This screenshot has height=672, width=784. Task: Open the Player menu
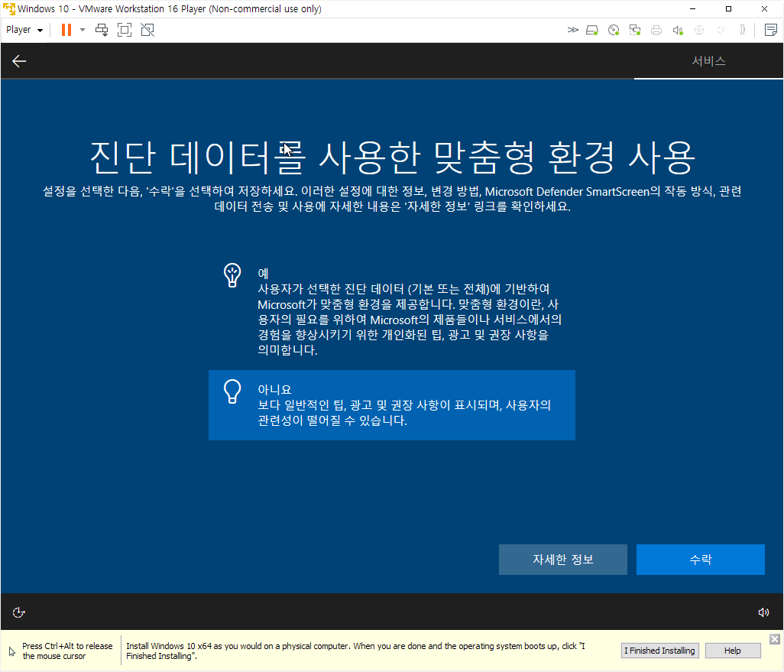coord(24,30)
